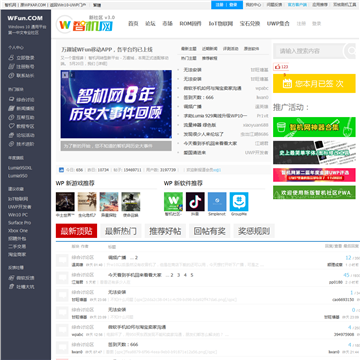Close the slideshow via its X icon
The image size is (360, 360).
(x=65, y=74)
